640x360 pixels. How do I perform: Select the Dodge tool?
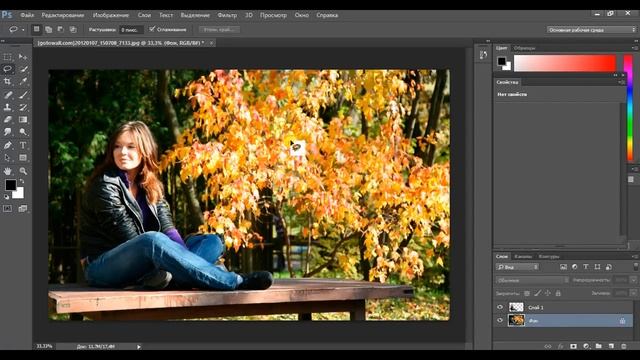coord(23,132)
